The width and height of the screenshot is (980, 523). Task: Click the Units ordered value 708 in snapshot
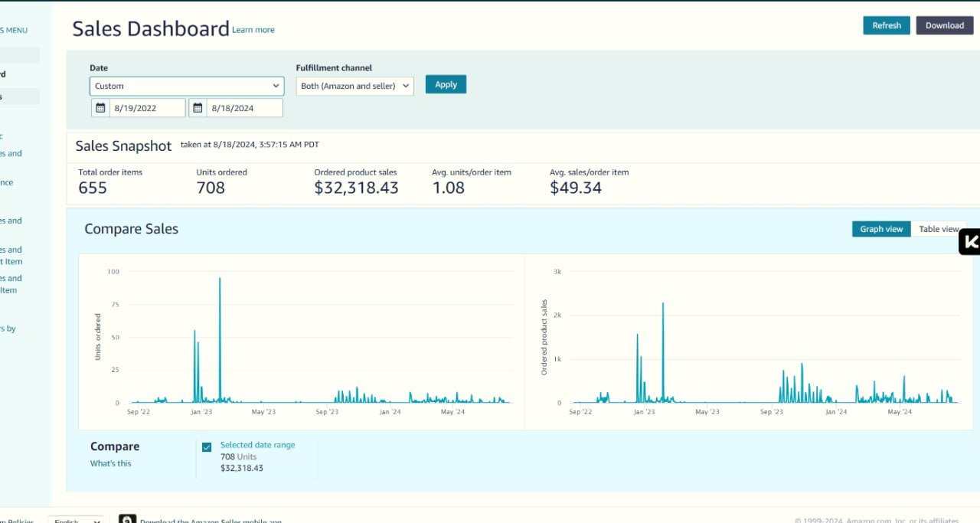[x=211, y=188]
